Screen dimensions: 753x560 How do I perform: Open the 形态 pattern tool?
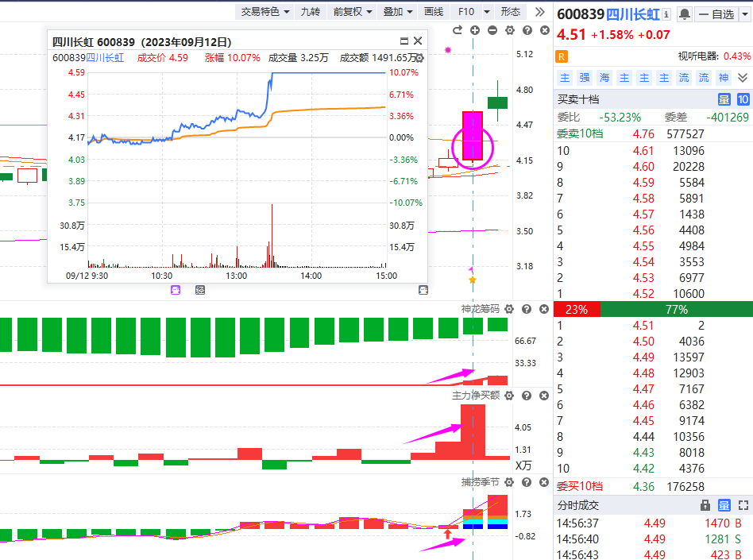coord(511,12)
